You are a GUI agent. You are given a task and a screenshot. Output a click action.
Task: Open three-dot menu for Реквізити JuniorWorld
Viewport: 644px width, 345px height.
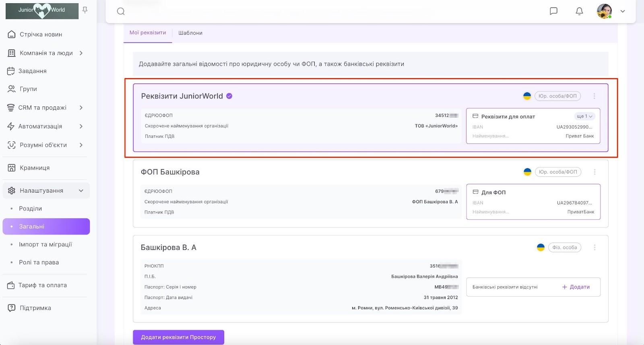(x=594, y=96)
